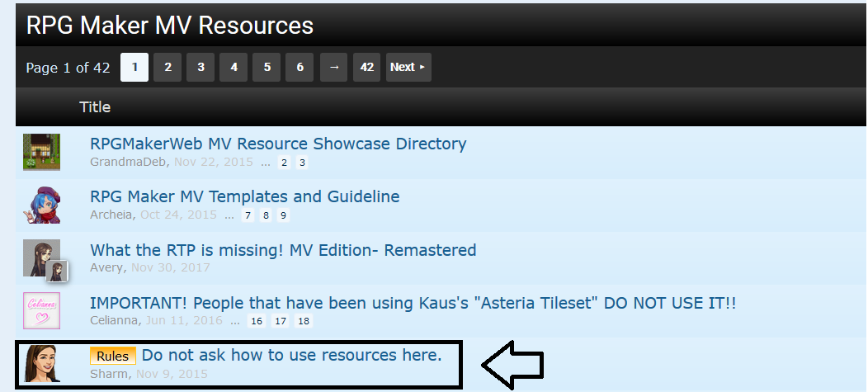
Task: Go to page 7 of Templates thread
Action: tap(248, 215)
